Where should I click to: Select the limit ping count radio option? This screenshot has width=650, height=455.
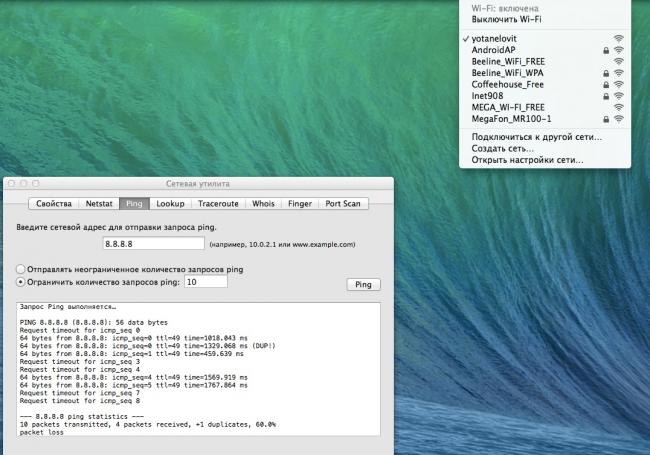tap(20, 282)
